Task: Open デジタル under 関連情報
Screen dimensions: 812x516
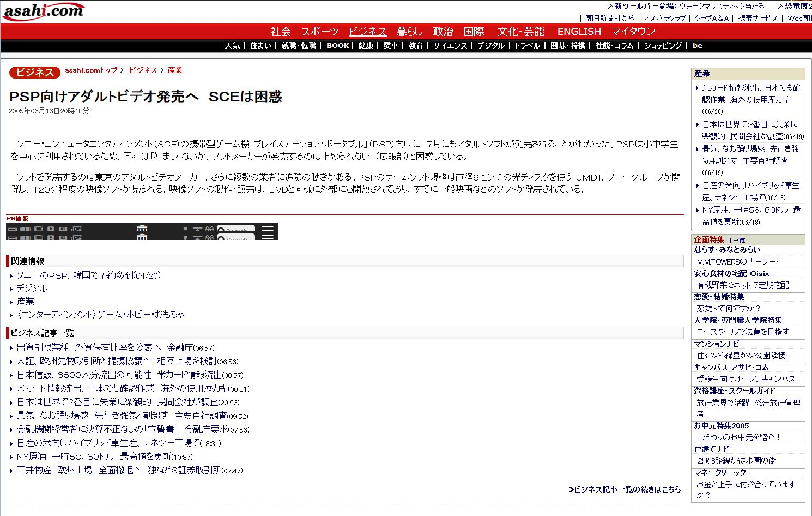Action: 32,289
